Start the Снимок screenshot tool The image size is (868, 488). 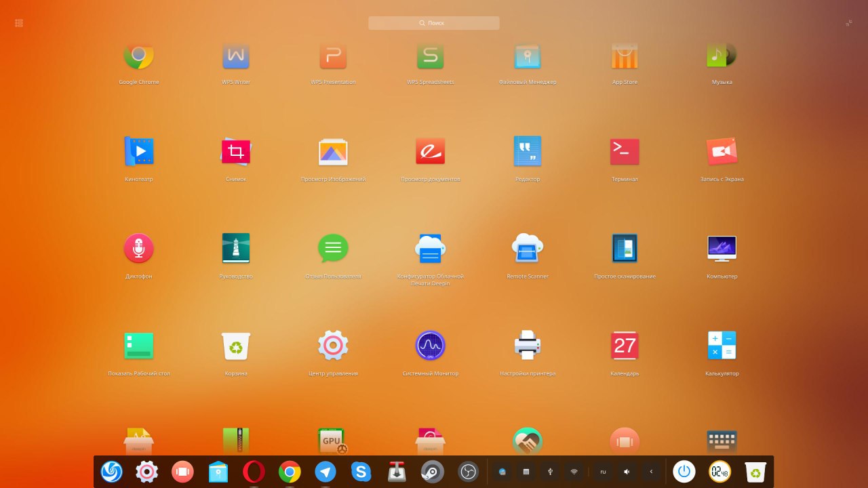[x=236, y=151]
